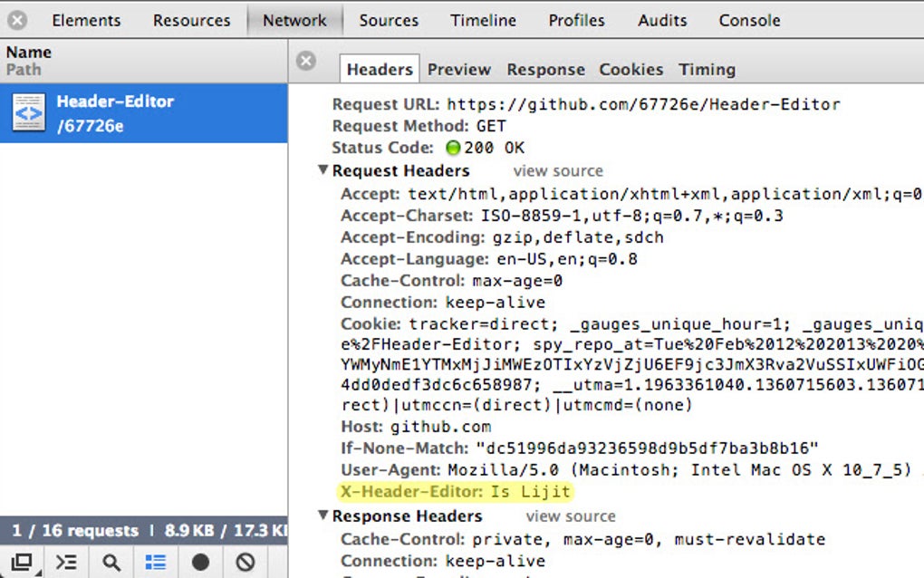Image resolution: width=924 pixels, height=578 pixels.
Task: Click the gray close icon above the Name column
Action: [15, 18]
